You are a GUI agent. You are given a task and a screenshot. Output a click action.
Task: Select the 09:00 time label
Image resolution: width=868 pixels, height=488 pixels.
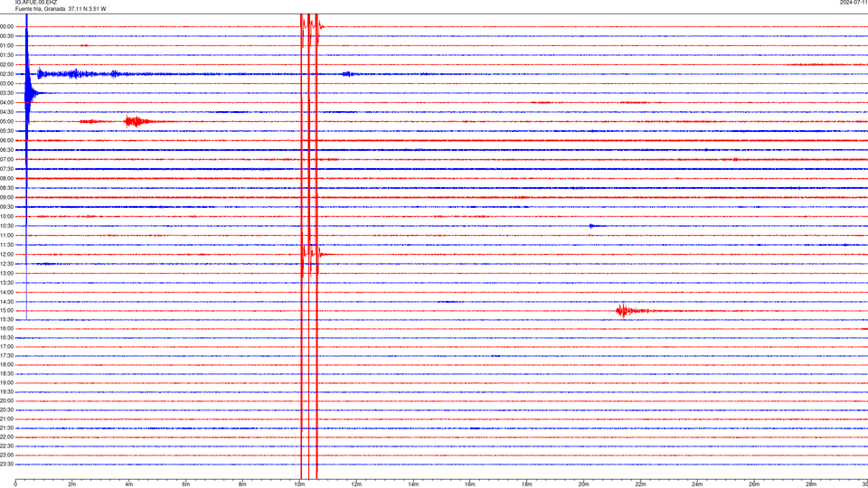coord(6,198)
